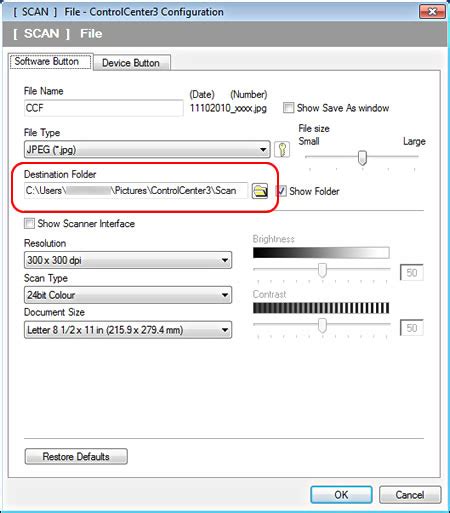Click the Brightness gradient bar

[x=321, y=253]
